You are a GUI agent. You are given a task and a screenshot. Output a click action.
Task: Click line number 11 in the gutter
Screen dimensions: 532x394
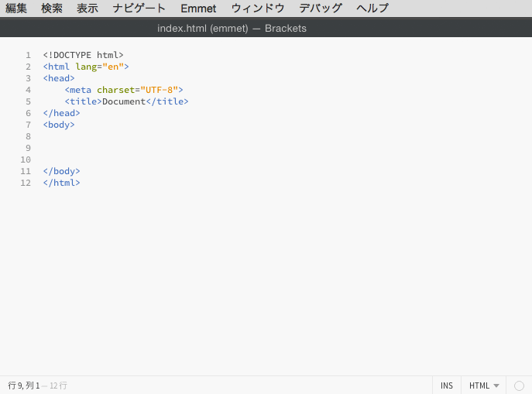click(26, 171)
